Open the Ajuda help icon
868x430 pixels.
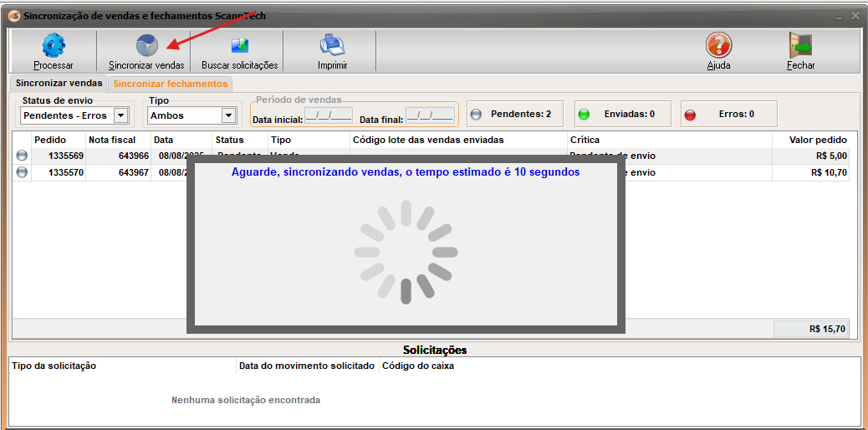tap(718, 46)
